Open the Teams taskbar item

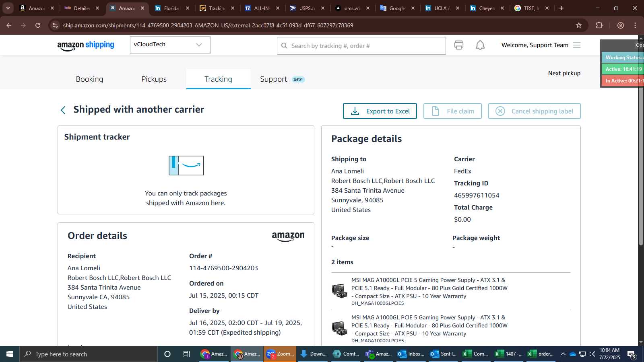[x=378, y=354]
